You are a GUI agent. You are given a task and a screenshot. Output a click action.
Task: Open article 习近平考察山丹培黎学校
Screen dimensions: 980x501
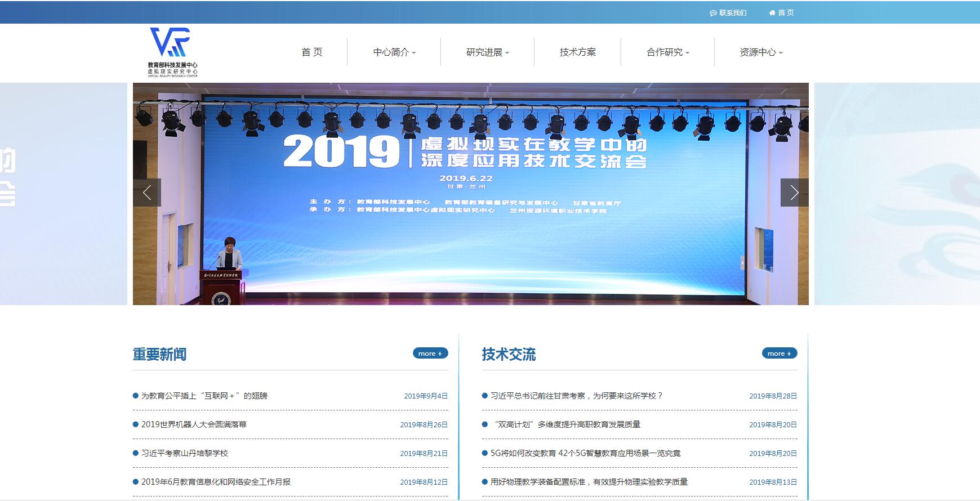coord(185,453)
